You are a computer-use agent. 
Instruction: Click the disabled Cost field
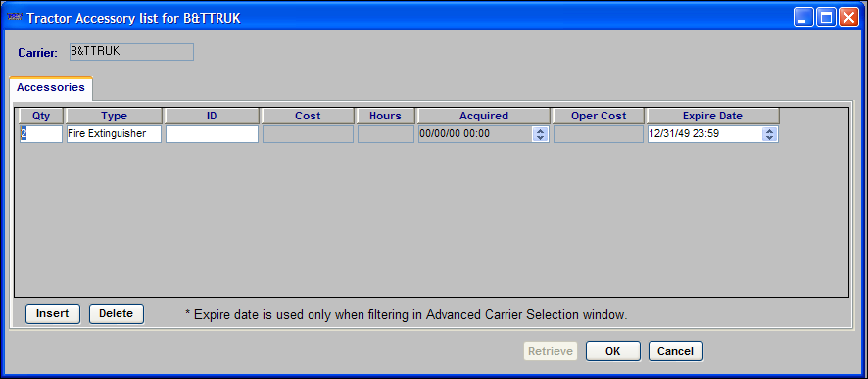(x=308, y=134)
